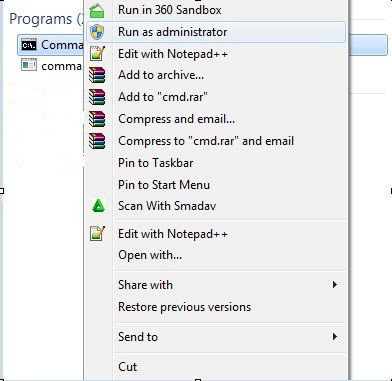Click the green Smadav triangle icon
This screenshot has width=392, height=381.
(98, 206)
